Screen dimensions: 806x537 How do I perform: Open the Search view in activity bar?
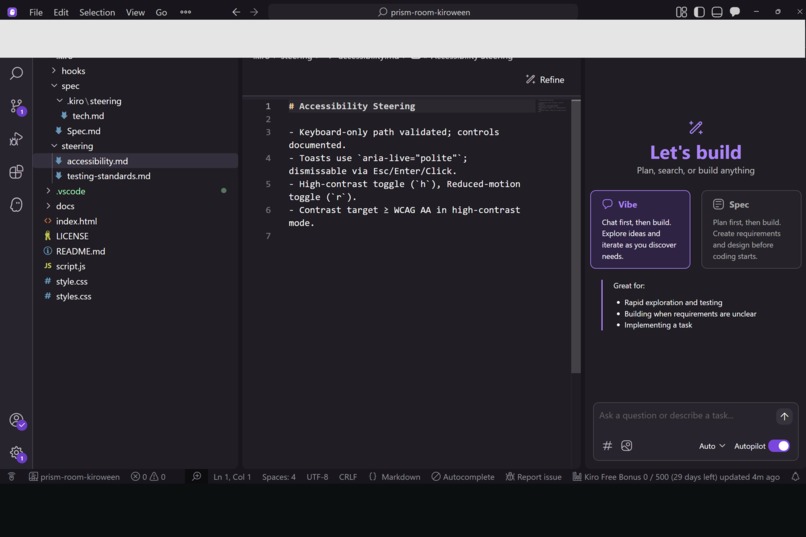pos(16,73)
